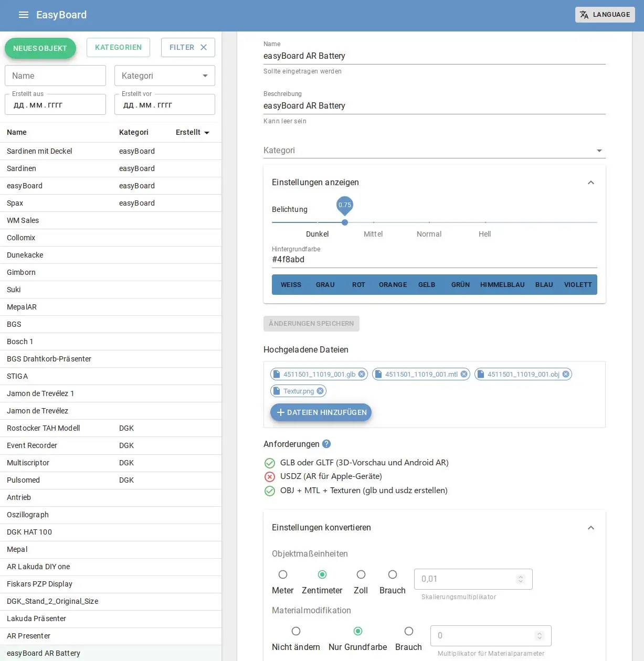Open the Kategori filter dropdown in sidebar
644x661 pixels.
[x=165, y=76]
